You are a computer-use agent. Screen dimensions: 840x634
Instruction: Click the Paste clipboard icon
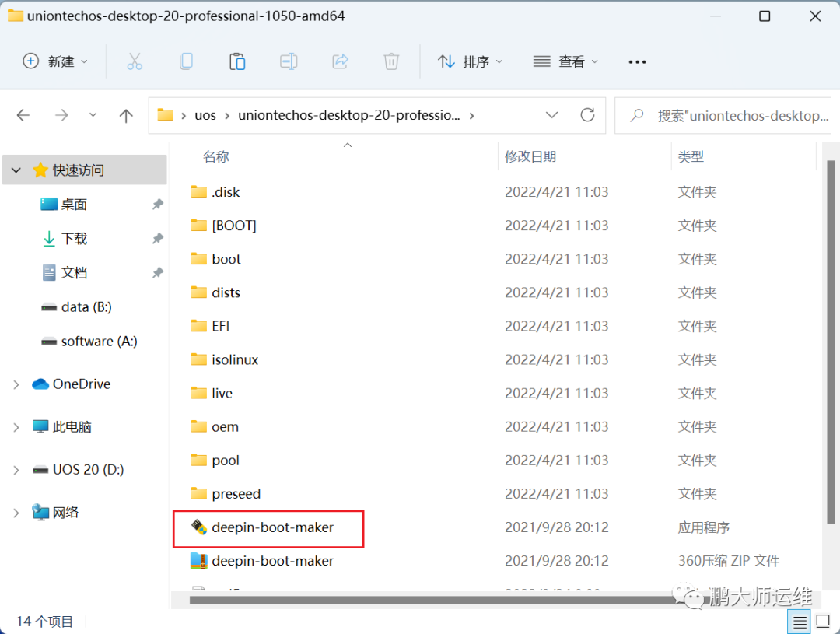click(236, 61)
